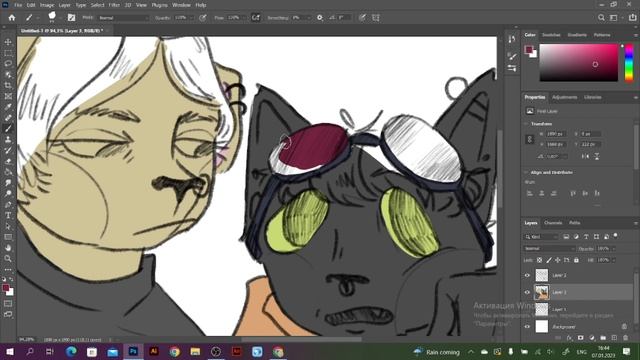Open the brush Mode dropdown

(124, 18)
